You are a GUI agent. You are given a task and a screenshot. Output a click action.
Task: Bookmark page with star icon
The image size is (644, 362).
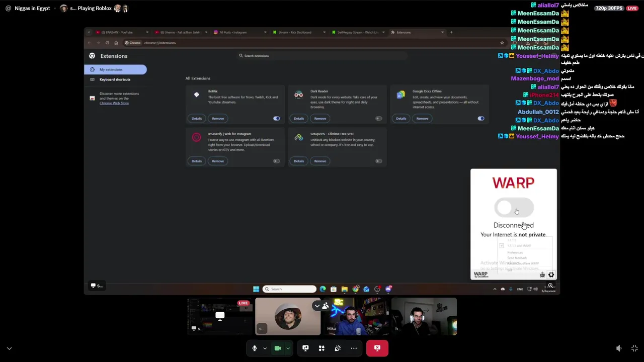[x=502, y=43]
